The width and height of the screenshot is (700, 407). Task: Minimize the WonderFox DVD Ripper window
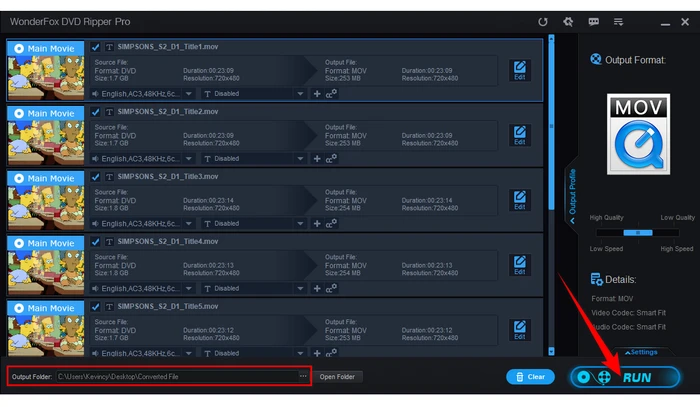(x=665, y=23)
